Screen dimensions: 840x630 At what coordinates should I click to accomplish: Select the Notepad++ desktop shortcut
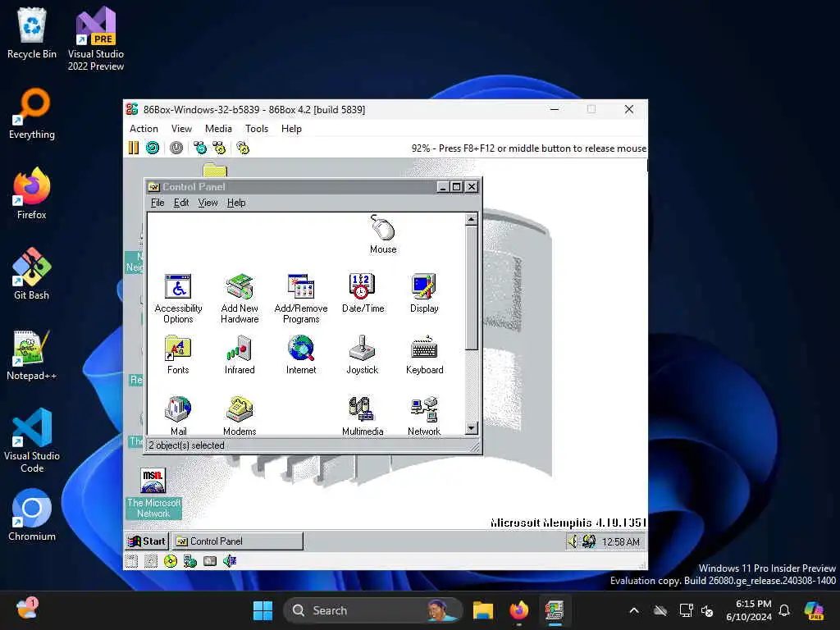32,354
